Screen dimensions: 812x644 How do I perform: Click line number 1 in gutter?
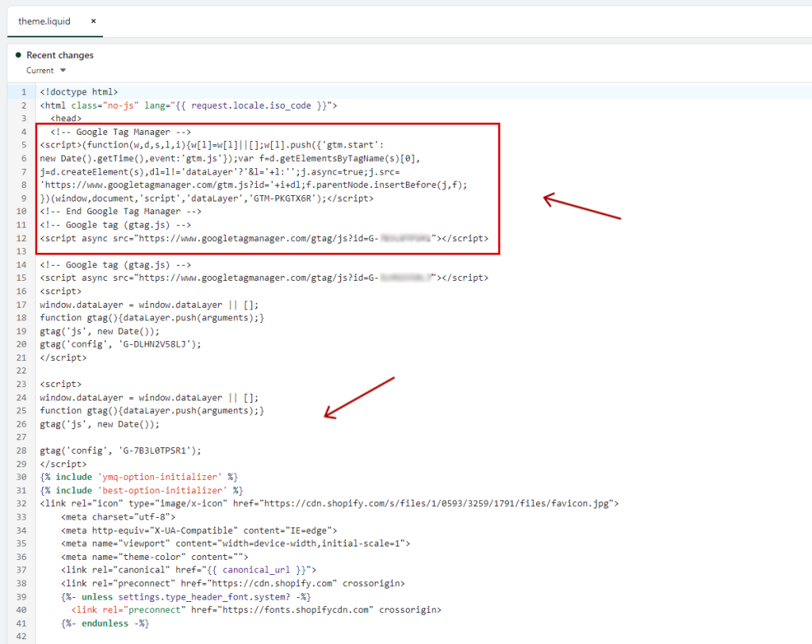24,92
